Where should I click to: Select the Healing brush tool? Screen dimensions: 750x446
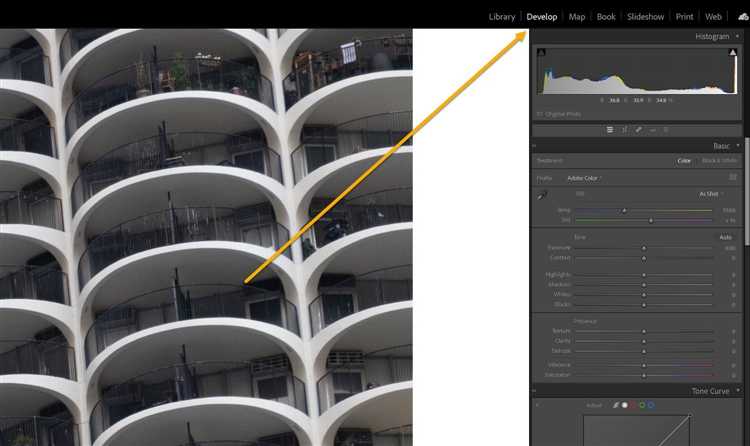tap(638, 130)
